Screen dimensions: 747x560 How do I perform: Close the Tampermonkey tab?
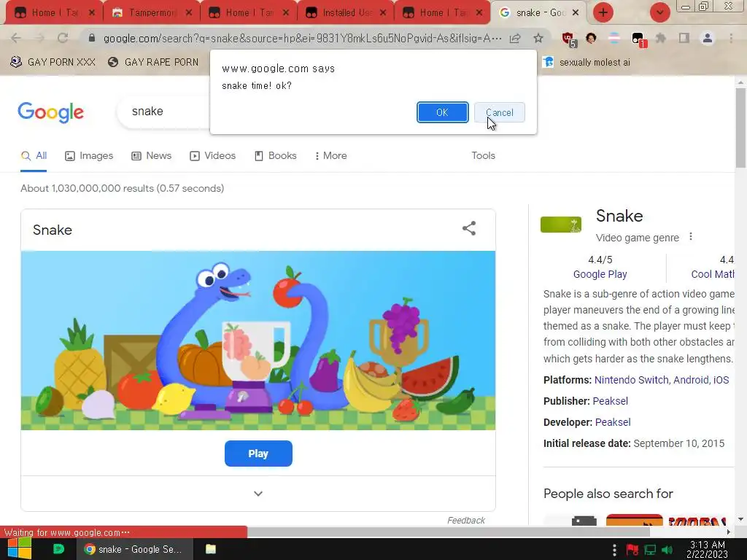[189, 13]
